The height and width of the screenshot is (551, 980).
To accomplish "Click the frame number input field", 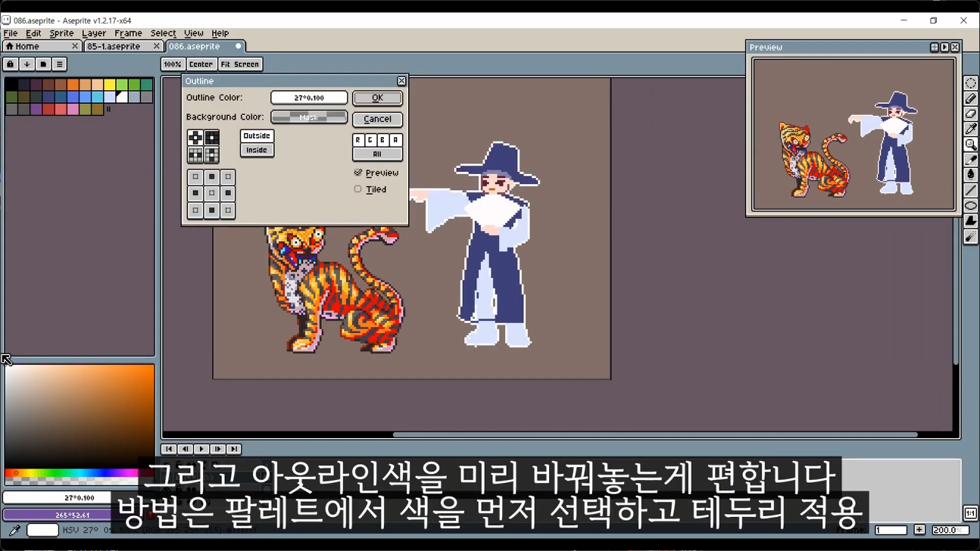I will [x=891, y=530].
